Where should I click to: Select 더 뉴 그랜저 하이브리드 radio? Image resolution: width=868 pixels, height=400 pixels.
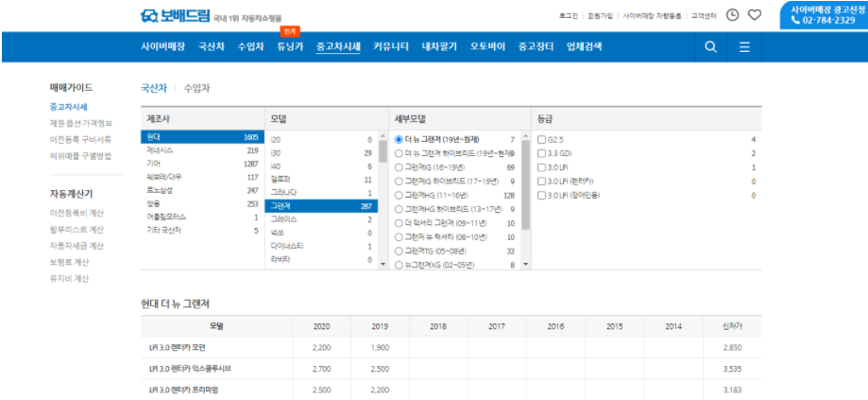[x=399, y=153]
